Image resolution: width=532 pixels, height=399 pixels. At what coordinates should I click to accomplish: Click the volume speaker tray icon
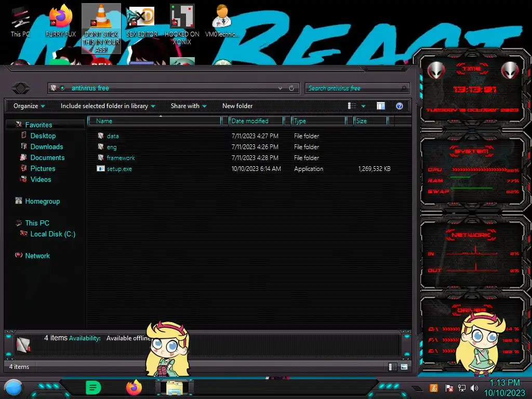[475, 388]
